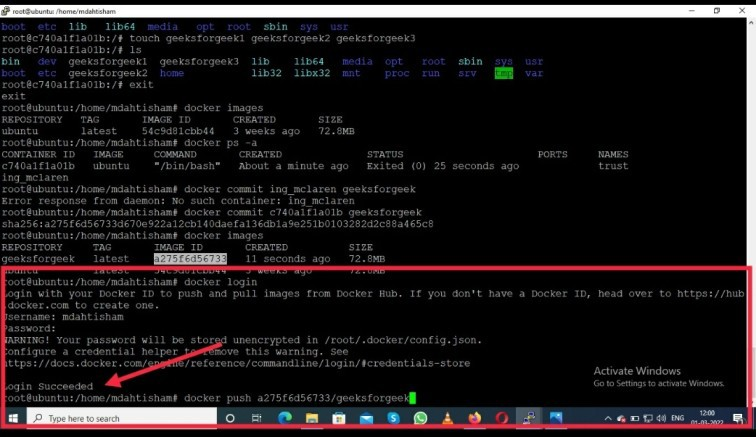756x437 pixels.
Task: Click the 'Type here to search' box
Action: [x=122, y=418]
